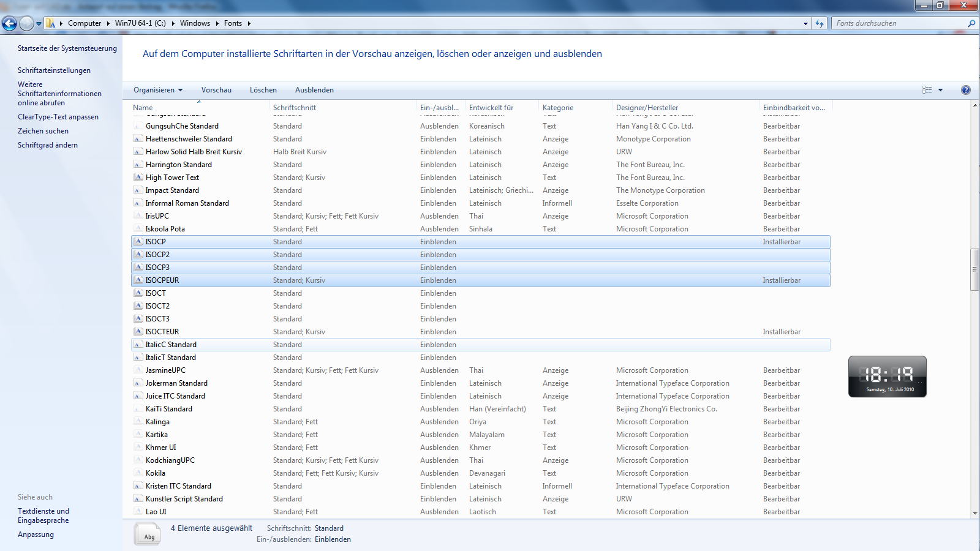980x551 pixels.
Task: Click the Lao UI font name
Action: coord(156,512)
